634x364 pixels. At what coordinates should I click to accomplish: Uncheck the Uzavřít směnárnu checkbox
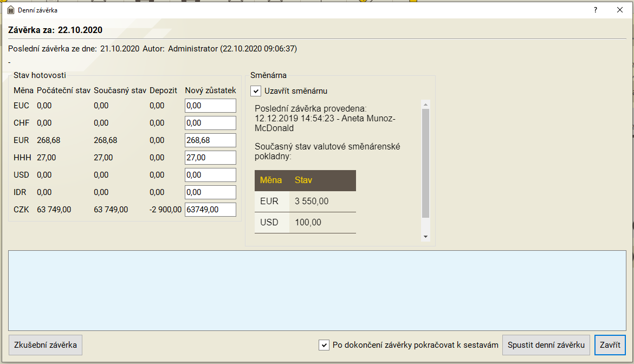click(256, 91)
